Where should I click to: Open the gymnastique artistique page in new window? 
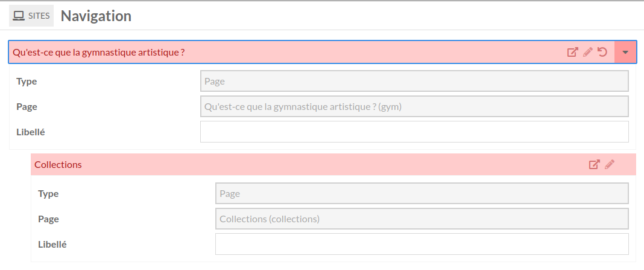click(x=572, y=53)
